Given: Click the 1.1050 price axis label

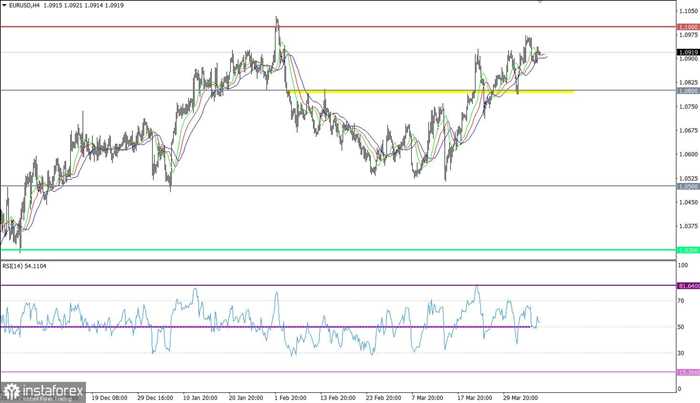Looking at the screenshot, I should [x=688, y=11].
